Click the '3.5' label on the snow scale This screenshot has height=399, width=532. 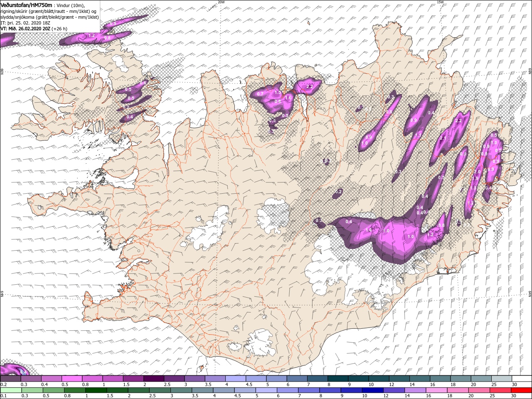(208, 384)
